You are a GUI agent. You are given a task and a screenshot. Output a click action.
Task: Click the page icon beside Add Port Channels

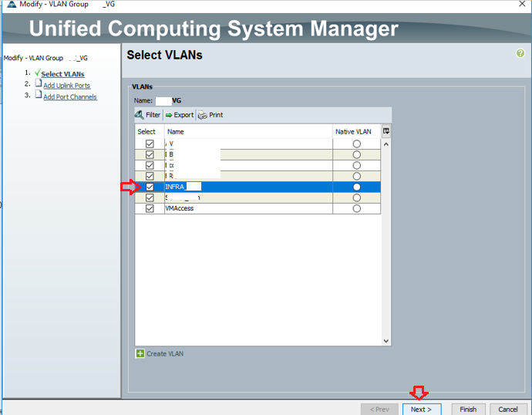39,94
